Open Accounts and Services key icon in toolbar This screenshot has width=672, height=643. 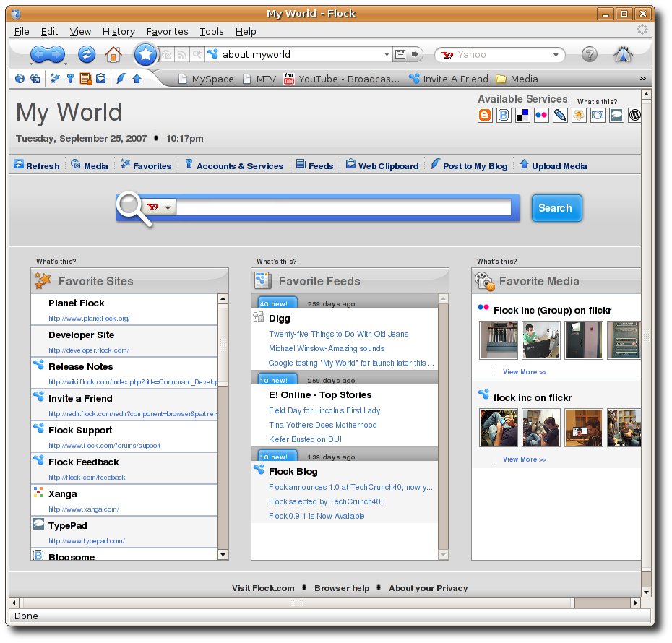pyautogui.click(x=70, y=79)
